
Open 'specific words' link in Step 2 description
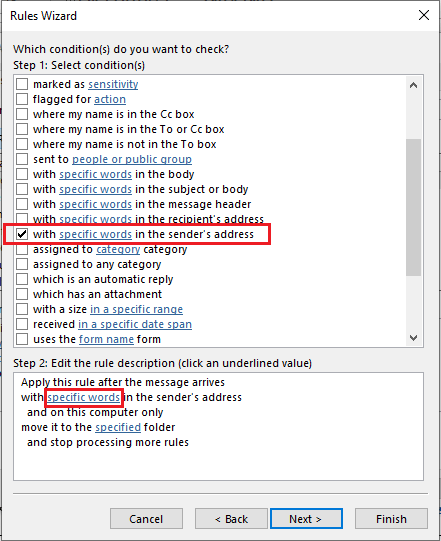coord(84,397)
